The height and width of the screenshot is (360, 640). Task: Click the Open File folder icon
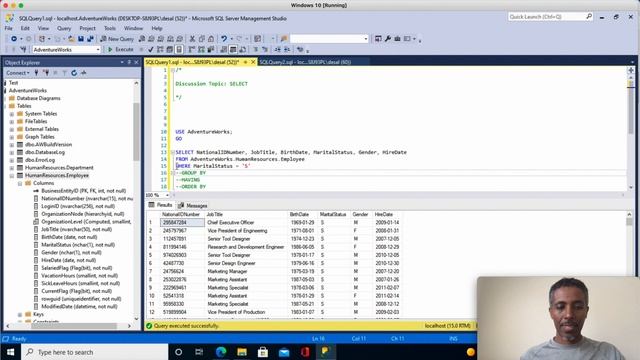71,39
